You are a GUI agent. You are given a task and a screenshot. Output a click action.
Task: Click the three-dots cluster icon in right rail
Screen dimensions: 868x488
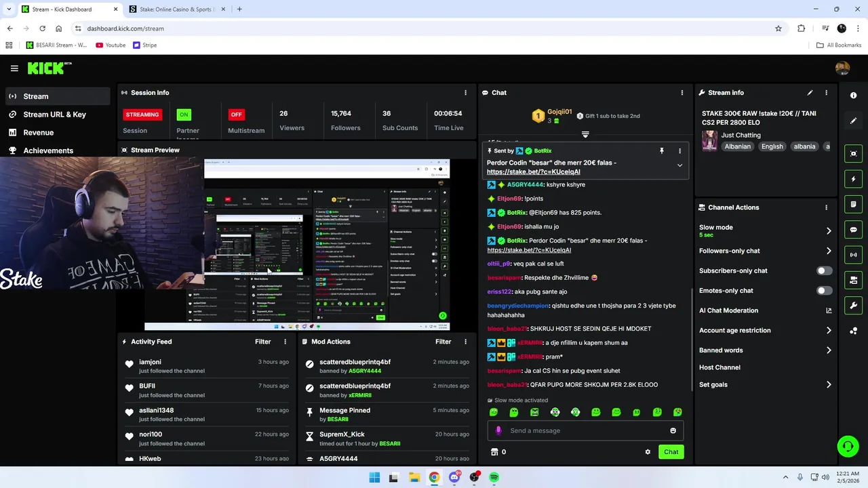(853, 331)
